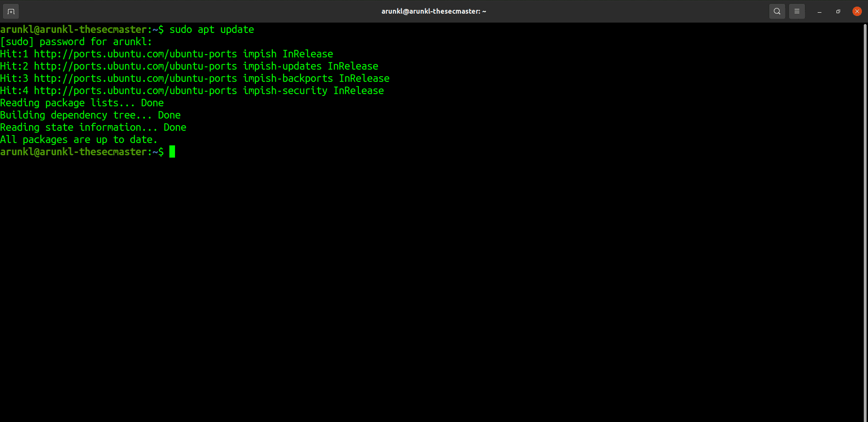Open a new terminal tab

point(11,11)
